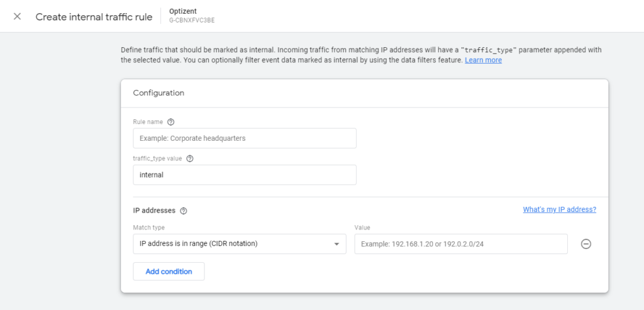Click the 'IP addresses' section label
The height and width of the screenshot is (310, 644).
154,211
